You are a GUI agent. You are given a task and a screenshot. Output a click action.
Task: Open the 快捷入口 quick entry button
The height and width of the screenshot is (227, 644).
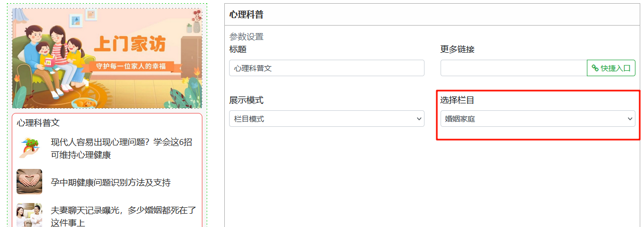point(611,68)
